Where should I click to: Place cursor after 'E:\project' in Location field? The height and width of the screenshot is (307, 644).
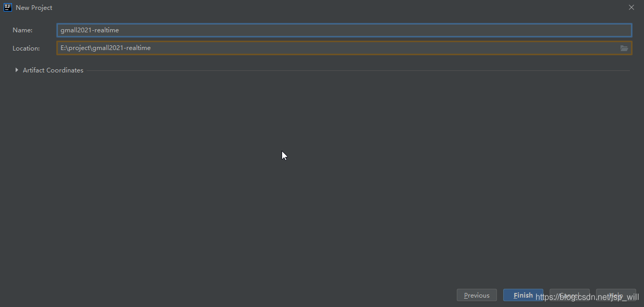[91, 48]
